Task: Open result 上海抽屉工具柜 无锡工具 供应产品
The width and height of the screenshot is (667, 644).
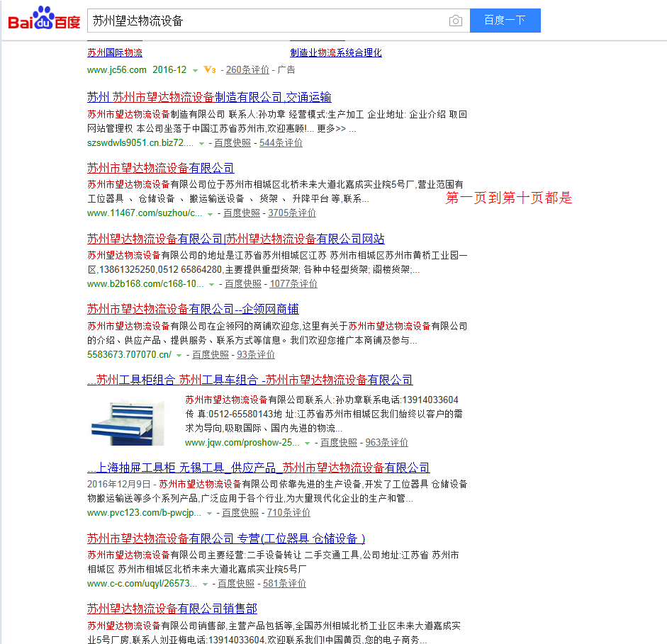Action: pyautogui.click(x=259, y=468)
